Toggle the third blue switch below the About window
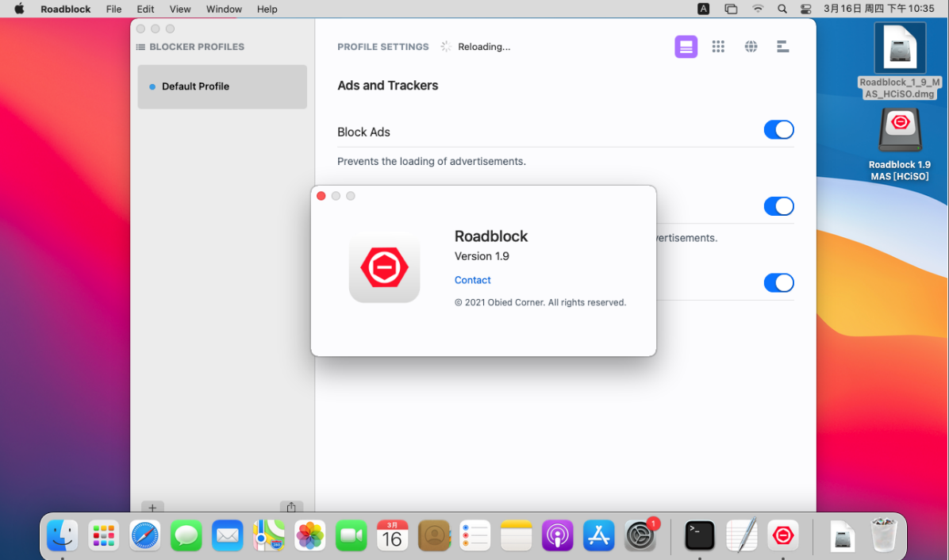Viewport: 949px width, 560px height. [x=778, y=282]
